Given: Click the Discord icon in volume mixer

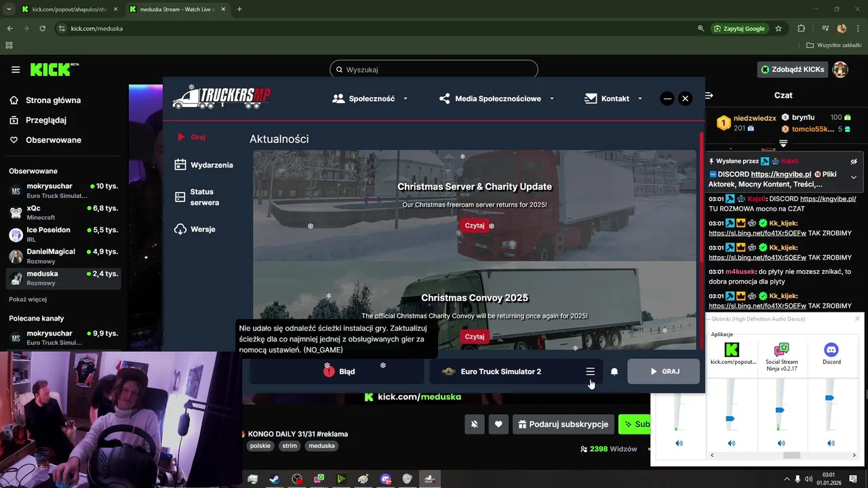Looking at the screenshot, I should coord(831,350).
